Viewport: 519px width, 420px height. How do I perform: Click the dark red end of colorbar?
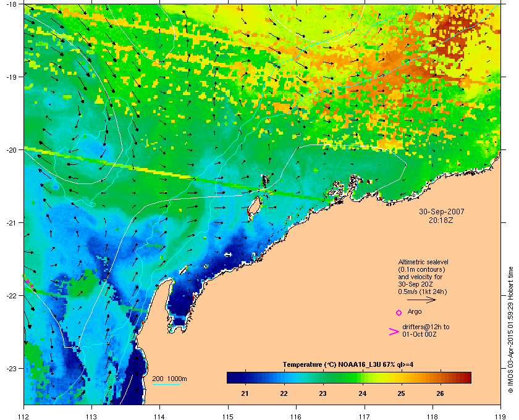(466, 377)
